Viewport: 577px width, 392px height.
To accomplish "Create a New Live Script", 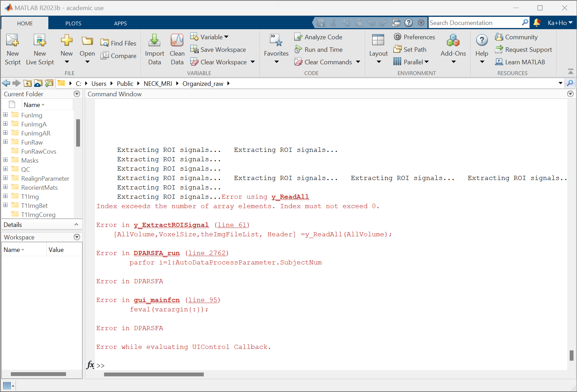I will [x=40, y=49].
